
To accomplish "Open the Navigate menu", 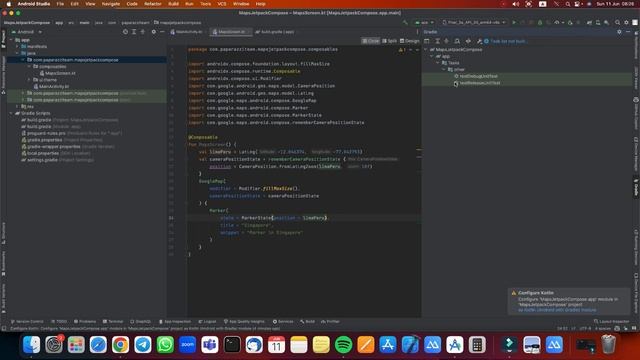I will [111, 4].
